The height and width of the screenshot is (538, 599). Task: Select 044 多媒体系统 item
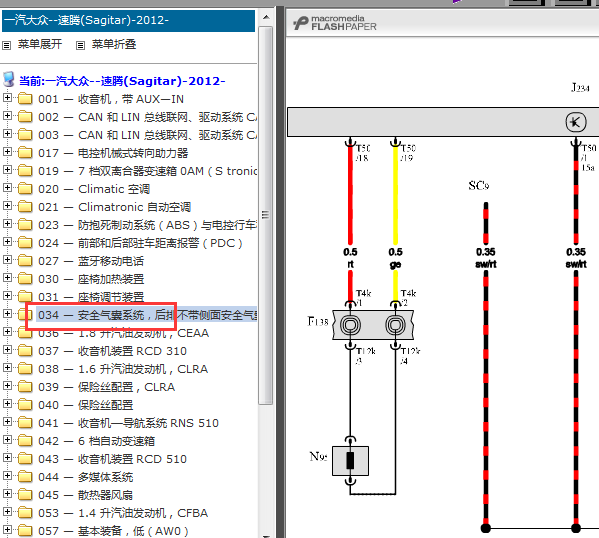point(86,477)
